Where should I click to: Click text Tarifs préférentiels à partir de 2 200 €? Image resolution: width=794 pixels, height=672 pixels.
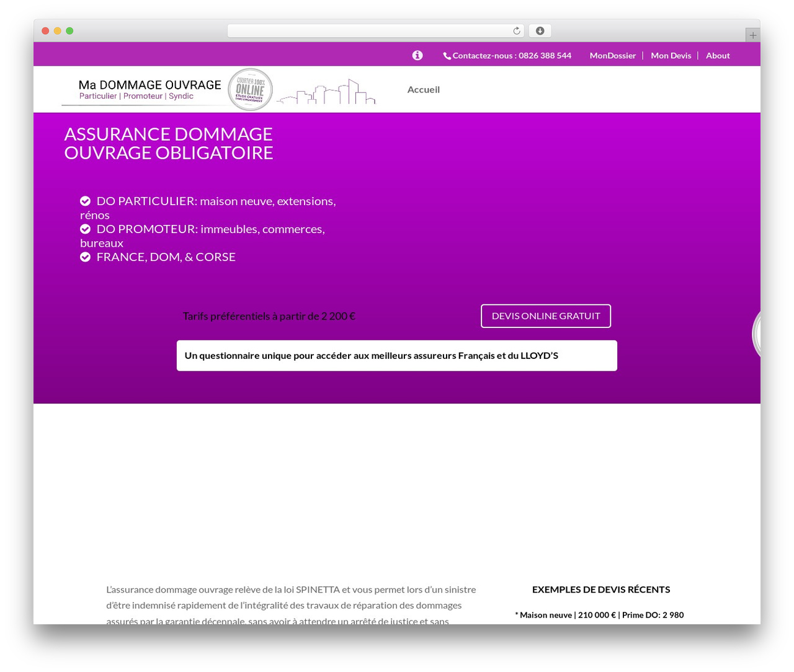[269, 316]
